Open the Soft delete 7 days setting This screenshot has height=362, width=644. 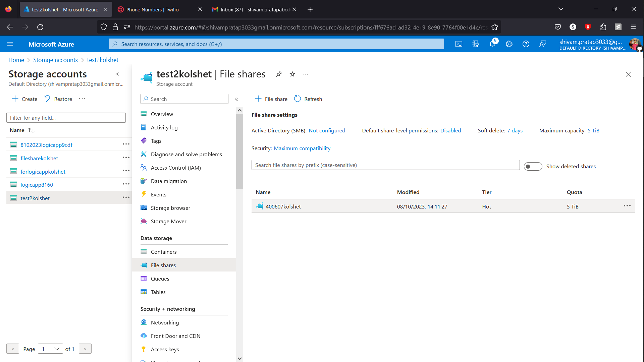point(515,130)
